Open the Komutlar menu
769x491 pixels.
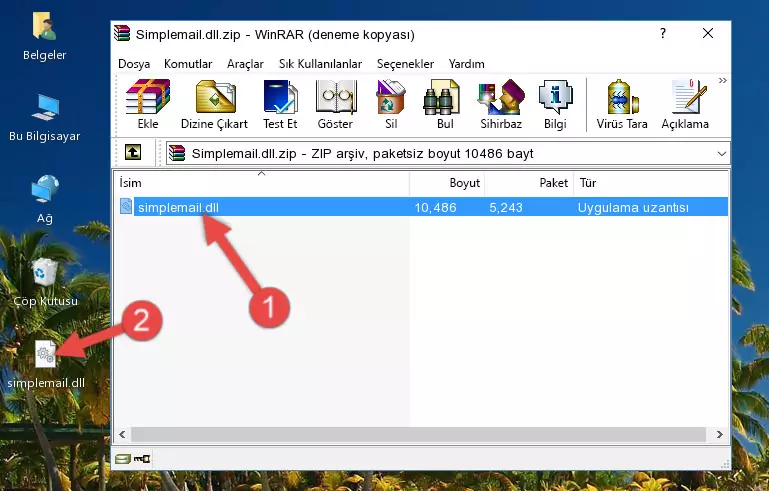click(x=188, y=64)
